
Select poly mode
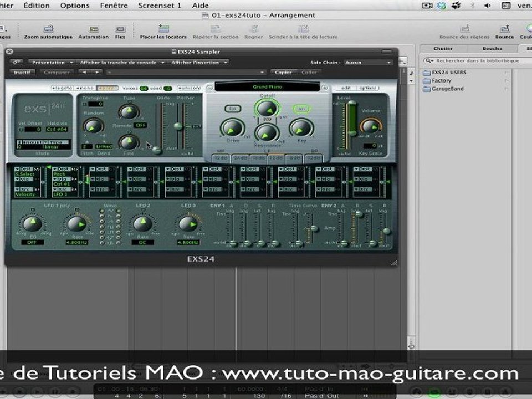[107, 88]
